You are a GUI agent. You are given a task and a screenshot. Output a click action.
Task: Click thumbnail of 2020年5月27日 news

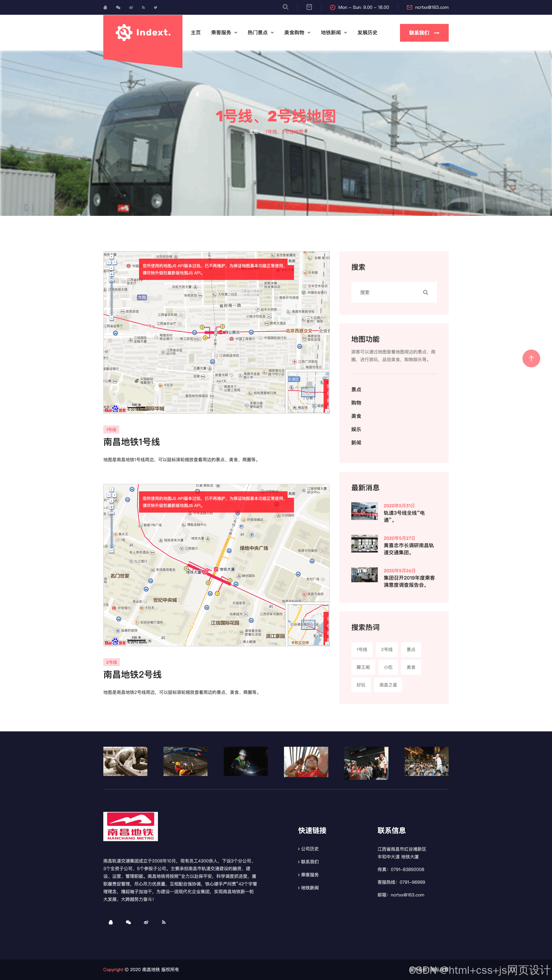365,543
